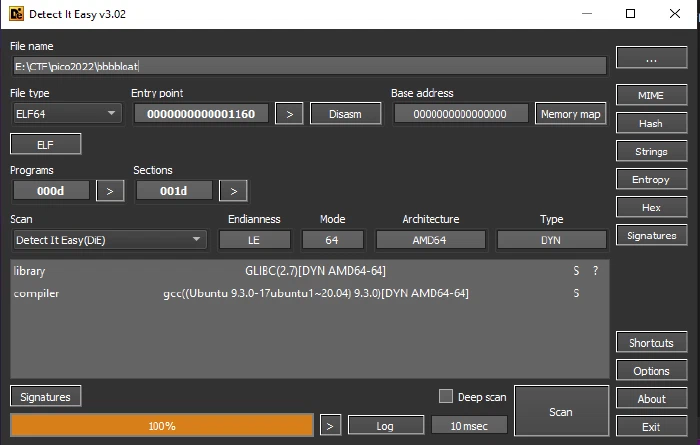Click the Programs count field 000d
700x445 pixels.
tap(50, 191)
